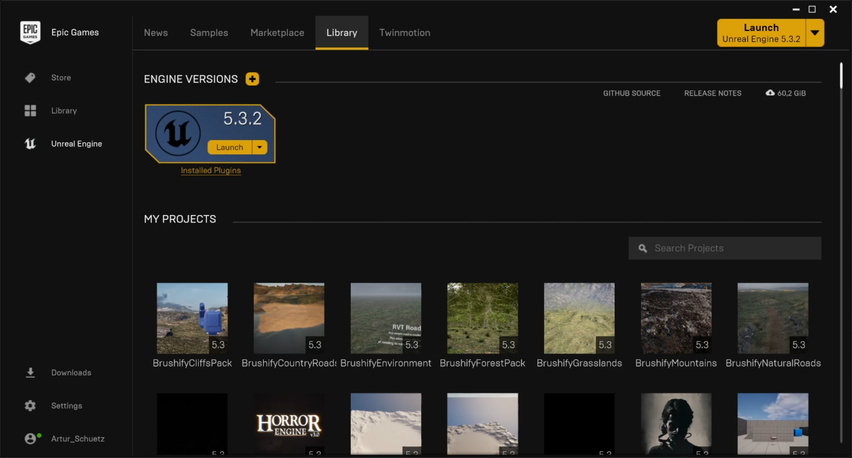Click the Epic Games logo icon
The image size is (852, 458).
30,33
